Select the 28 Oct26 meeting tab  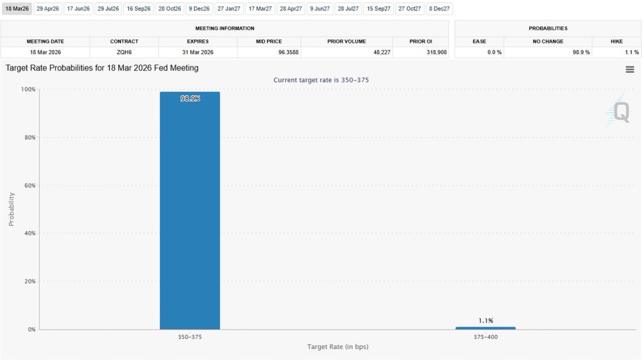pyautogui.click(x=170, y=9)
